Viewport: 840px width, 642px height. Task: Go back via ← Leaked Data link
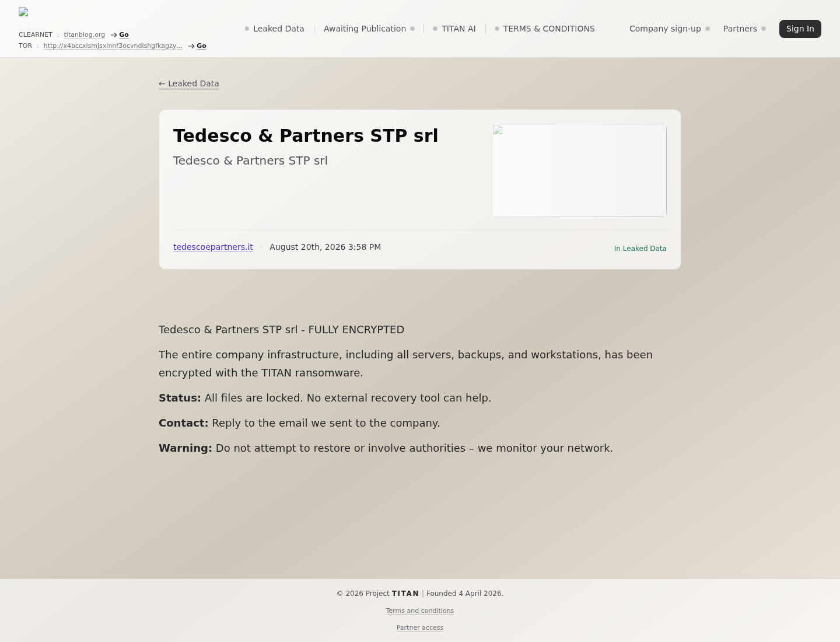pyautogui.click(x=189, y=83)
